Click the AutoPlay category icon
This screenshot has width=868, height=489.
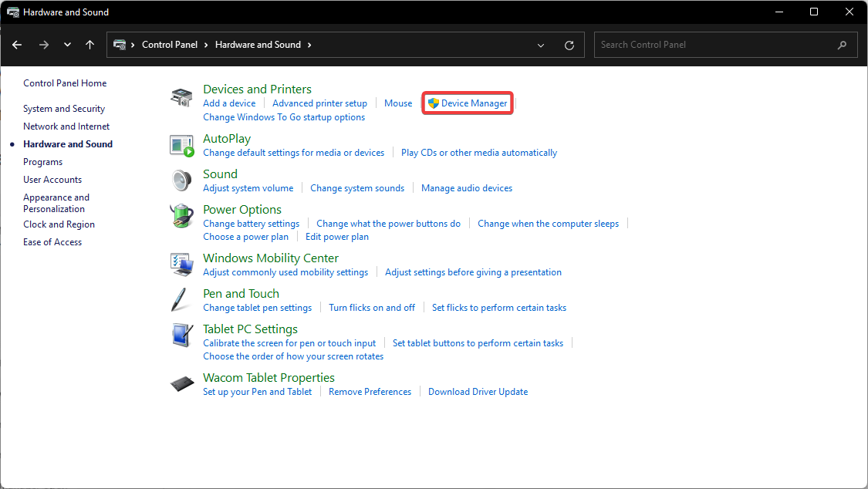181,146
